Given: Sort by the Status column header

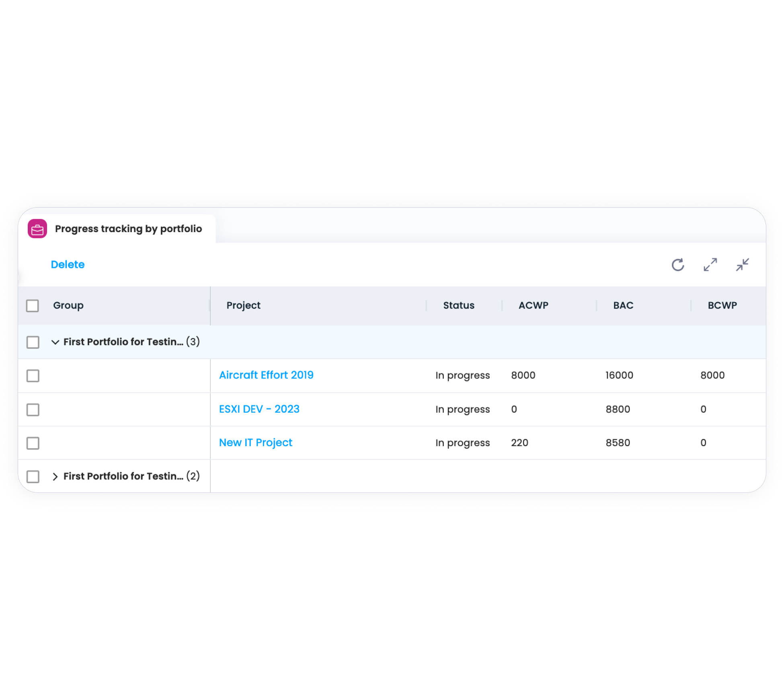Looking at the screenshot, I should click(459, 305).
